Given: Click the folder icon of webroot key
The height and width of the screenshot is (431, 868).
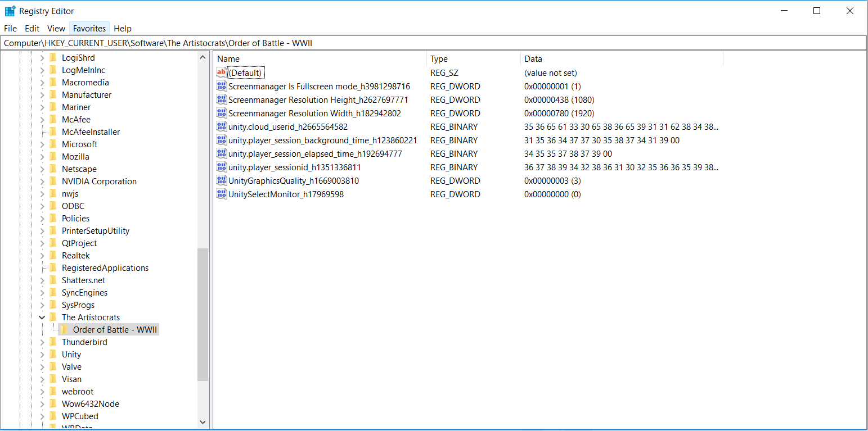Looking at the screenshot, I should pos(53,391).
